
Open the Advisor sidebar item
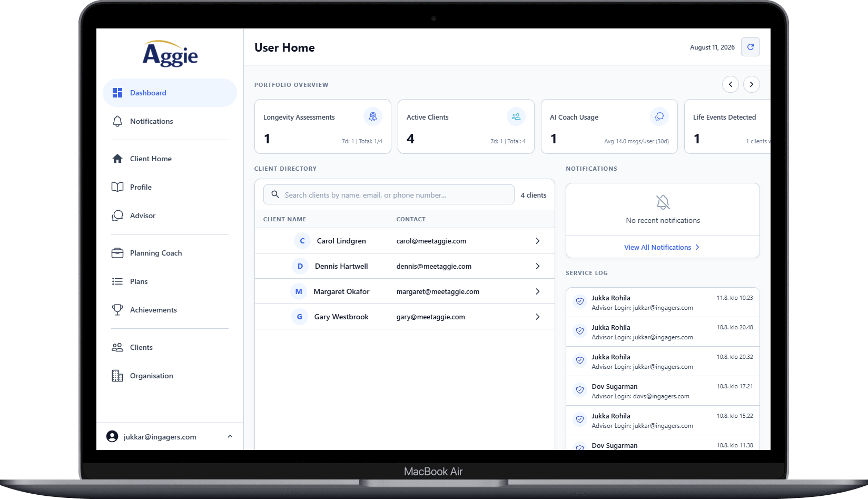[170, 216]
